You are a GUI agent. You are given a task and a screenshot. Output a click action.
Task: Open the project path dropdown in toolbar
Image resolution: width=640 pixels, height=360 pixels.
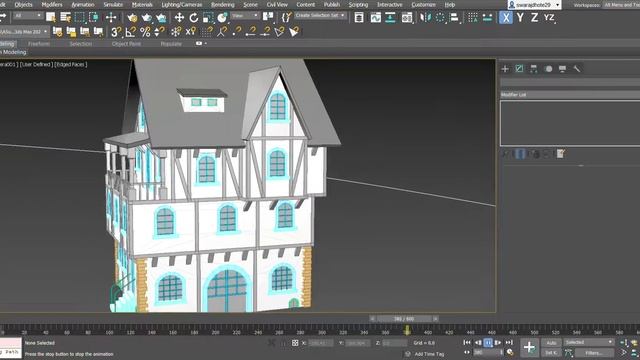(x=24, y=32)
